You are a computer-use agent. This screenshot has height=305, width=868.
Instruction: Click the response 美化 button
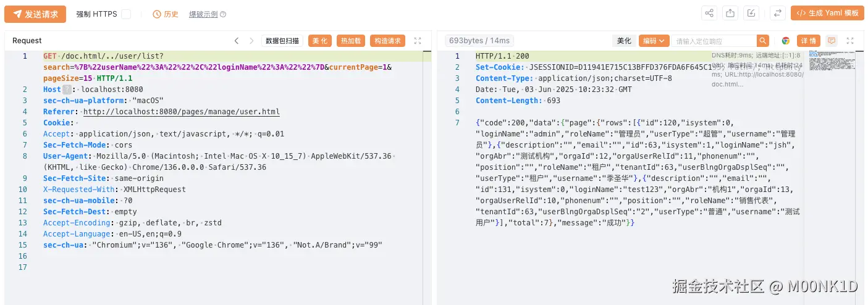coord(624,41)
